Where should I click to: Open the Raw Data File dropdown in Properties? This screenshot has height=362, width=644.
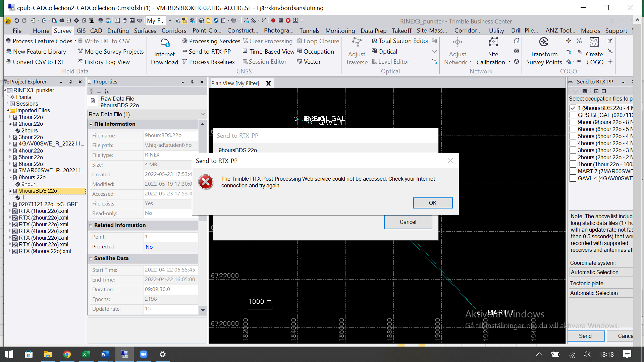coord(203,114)
